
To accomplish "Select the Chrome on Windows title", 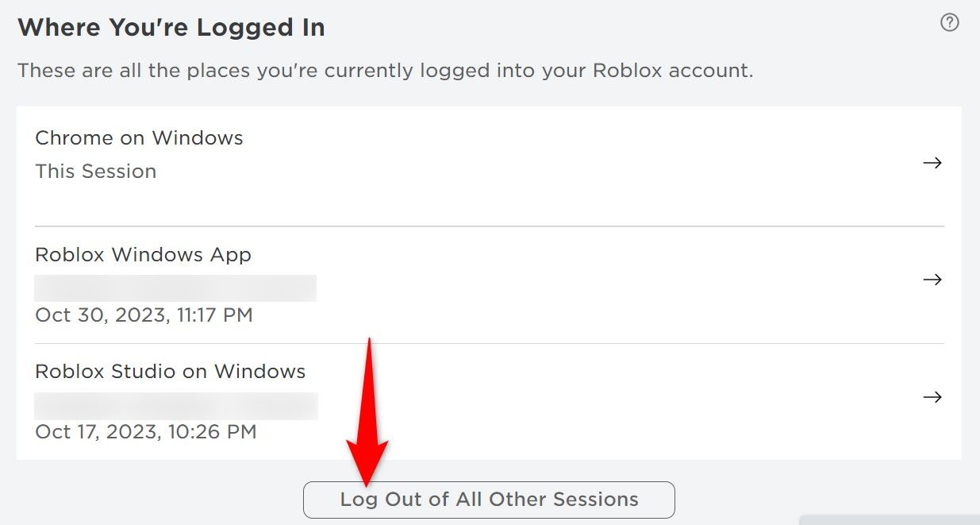I will [x=139, y=137].
